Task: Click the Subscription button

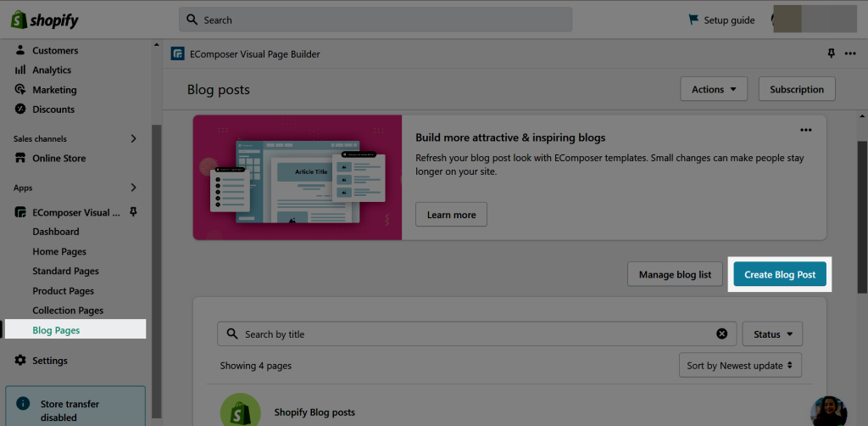Action: 797,89
